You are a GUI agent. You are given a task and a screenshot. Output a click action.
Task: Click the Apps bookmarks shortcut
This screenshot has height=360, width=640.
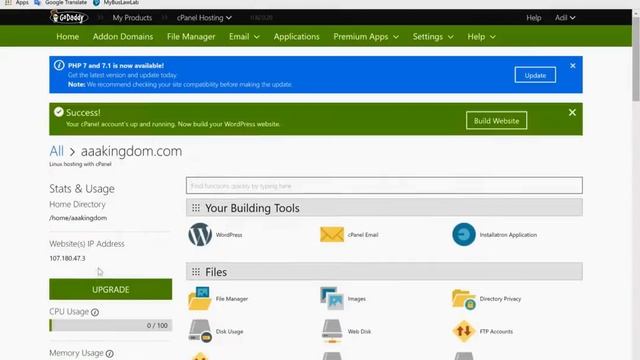click(x=17, y=2)
